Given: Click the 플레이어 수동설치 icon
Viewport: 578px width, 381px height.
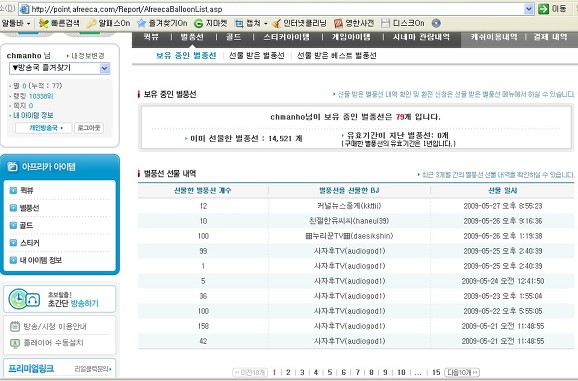Looking at the screenshot, I should (x=15, y=343).
